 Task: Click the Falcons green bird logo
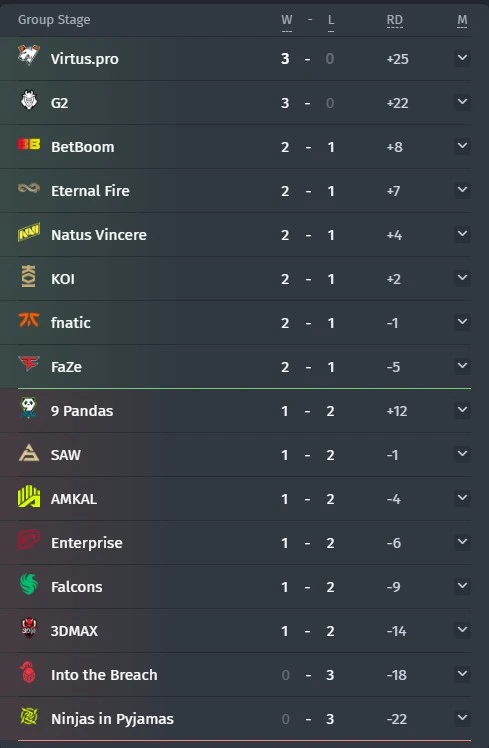point(29,584)
